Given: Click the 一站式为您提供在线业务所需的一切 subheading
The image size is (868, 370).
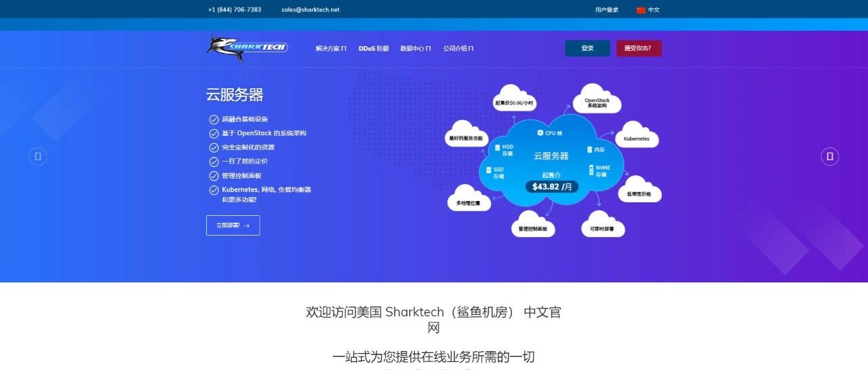Looking at the screenshot, I should [434, 357].
